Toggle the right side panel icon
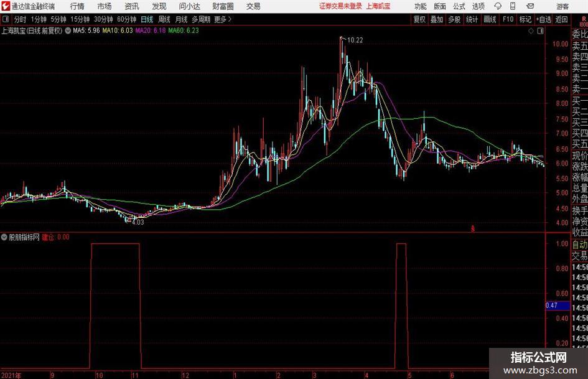Image resolution: width=588 pixels, height=379 pixels. pyautogui.click(x=540, y=31)
